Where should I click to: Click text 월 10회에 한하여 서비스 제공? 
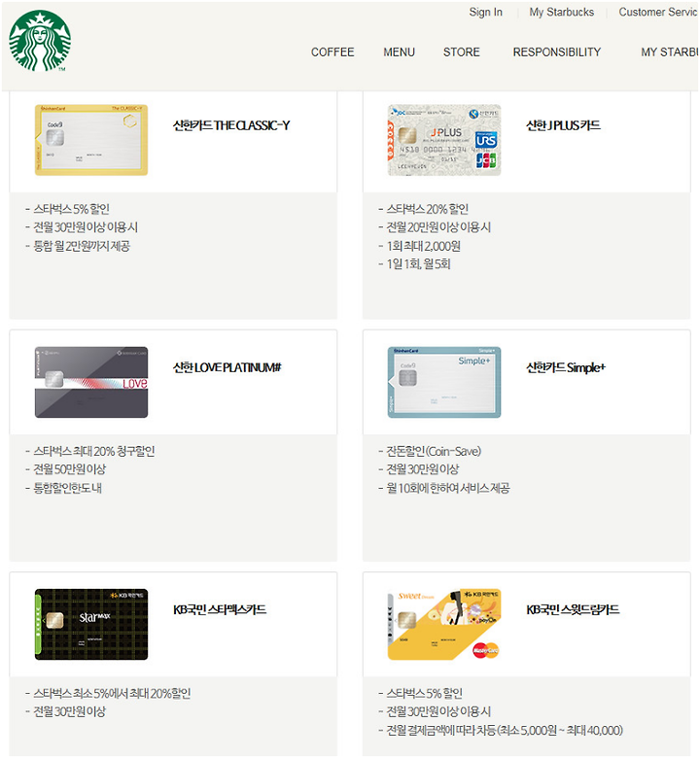447,488
